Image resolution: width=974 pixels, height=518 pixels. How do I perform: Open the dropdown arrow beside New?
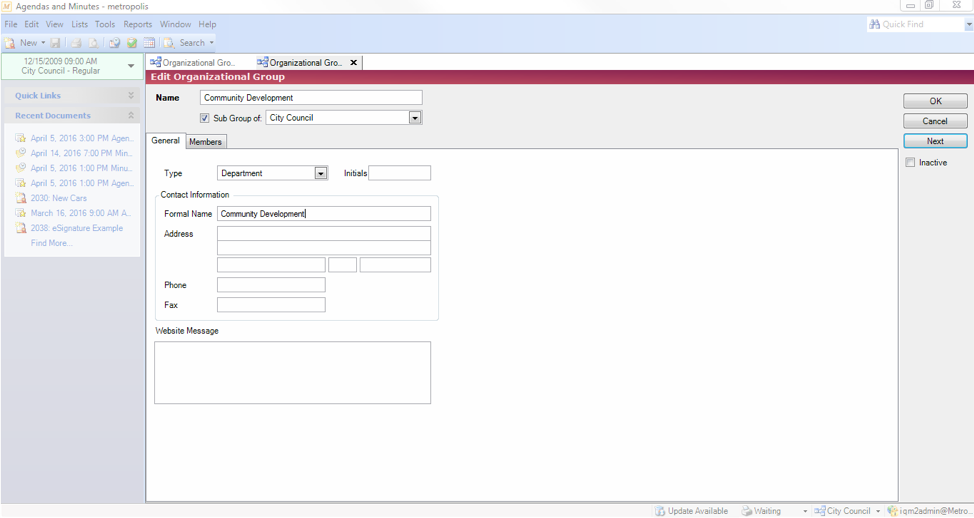click(x=43, y=43)
